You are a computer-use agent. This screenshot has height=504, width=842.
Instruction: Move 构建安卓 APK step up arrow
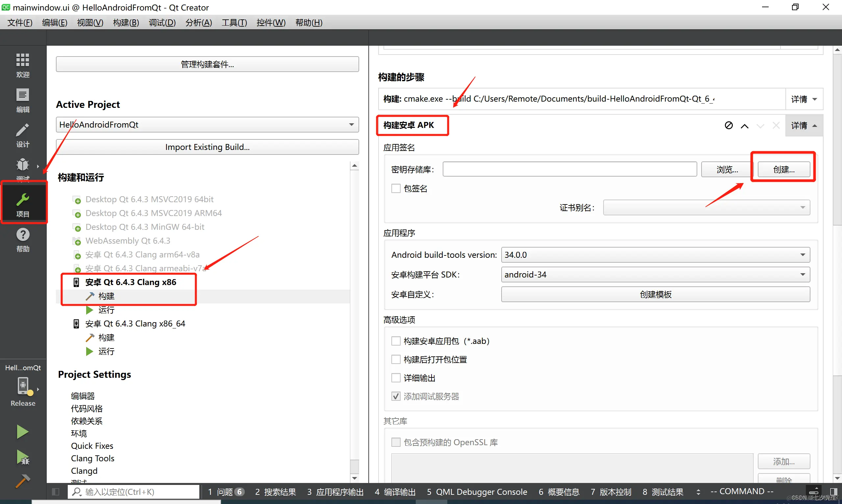tap(745, 126)
